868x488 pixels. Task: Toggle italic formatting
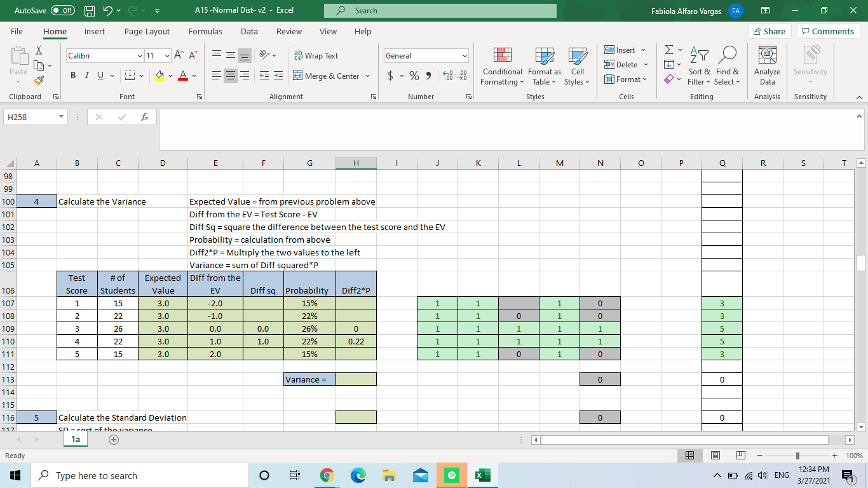point(86,75)
